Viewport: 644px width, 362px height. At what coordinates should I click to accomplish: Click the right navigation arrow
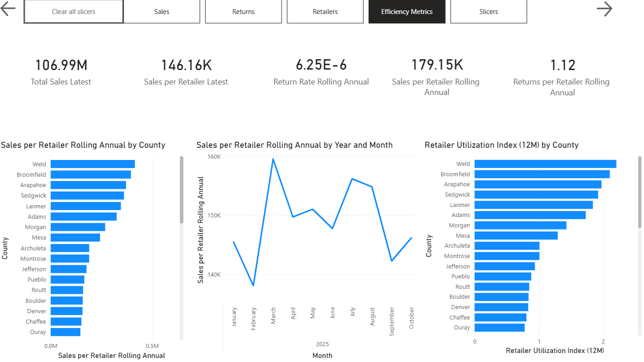pyautogui.click(x=605, y=9)
